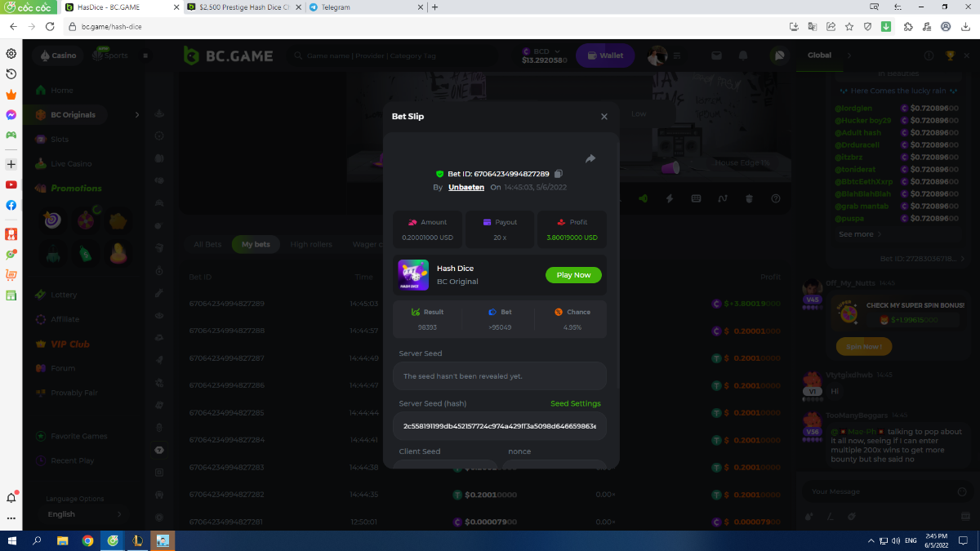Open the Seed Settings link

(x=575, y=403)
